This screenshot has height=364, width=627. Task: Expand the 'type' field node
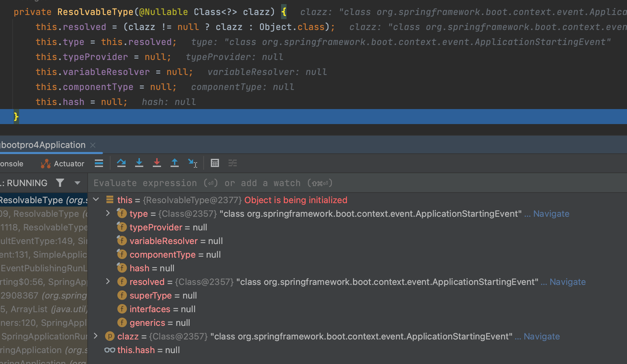click(x=108, y=213)
